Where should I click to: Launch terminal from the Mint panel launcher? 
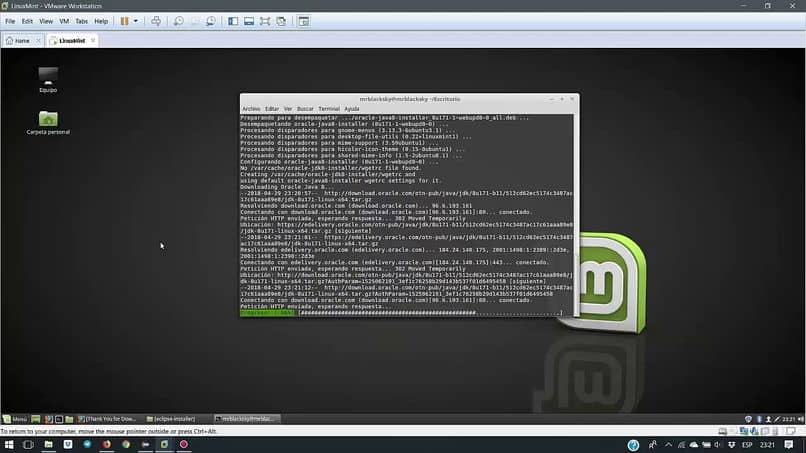59,419
